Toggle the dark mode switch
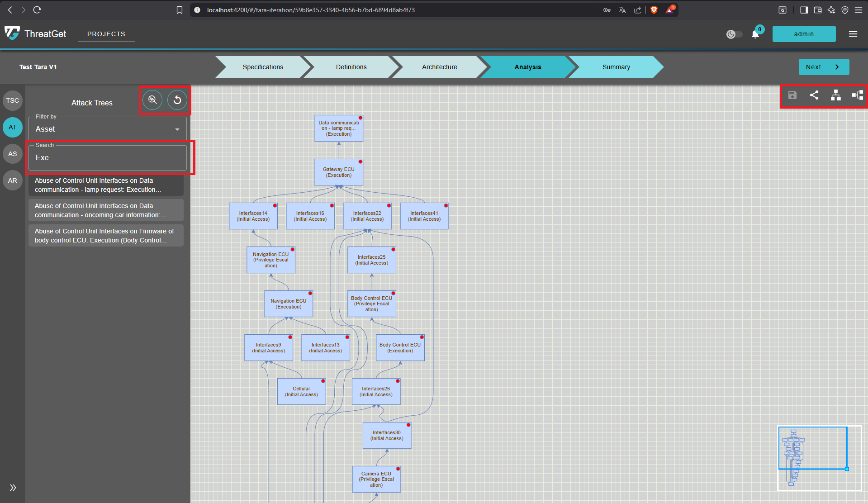This screenshot has height=503, width=868. 734,34
